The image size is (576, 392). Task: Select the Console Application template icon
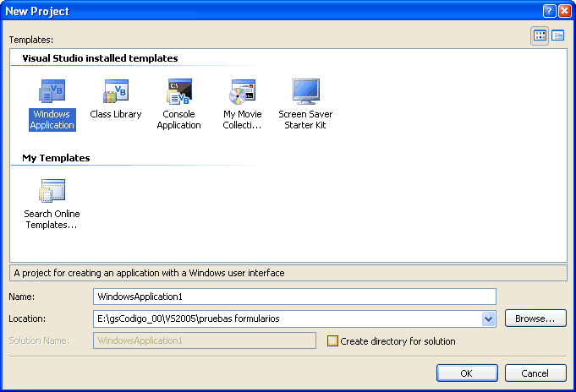[x=179, y=91]
